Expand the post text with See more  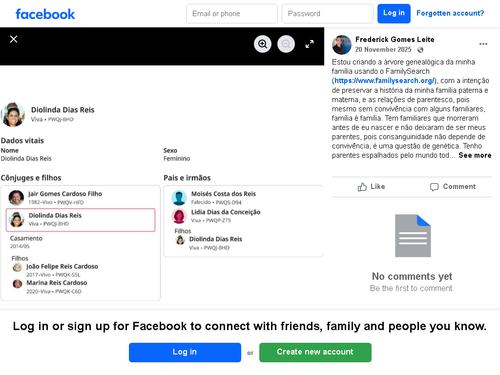click(475, 155)
